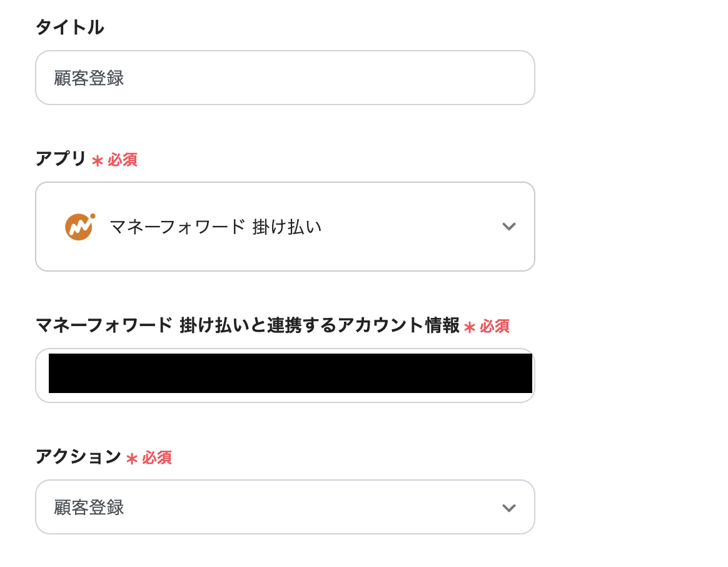Screen dimensions: 728x567
Task: Click the Money Forward logo icon
Action: click(x=79, y=227)
